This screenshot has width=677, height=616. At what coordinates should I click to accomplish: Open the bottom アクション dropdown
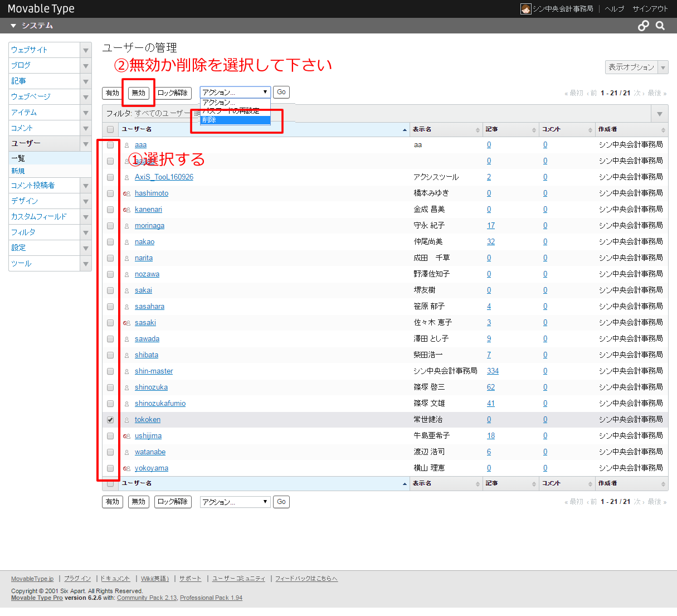[235, 502]
